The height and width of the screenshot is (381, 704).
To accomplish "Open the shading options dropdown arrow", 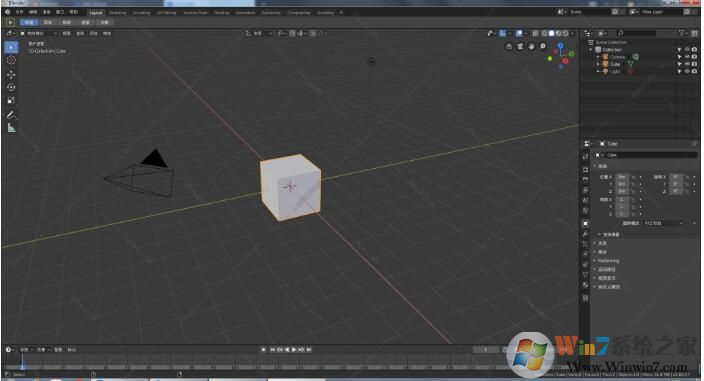I will coord(572,33).
